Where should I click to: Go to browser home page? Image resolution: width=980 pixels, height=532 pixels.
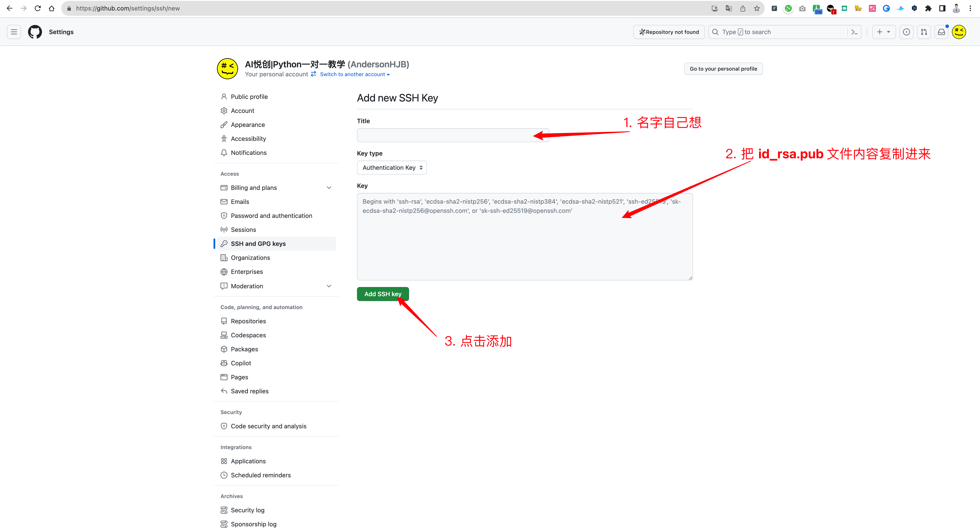point(52,8)
